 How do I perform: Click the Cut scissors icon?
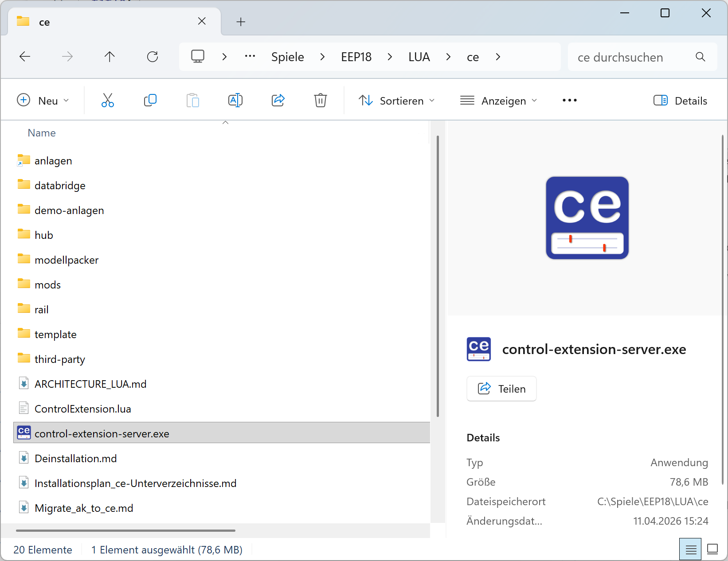click(x=108, y=101)
